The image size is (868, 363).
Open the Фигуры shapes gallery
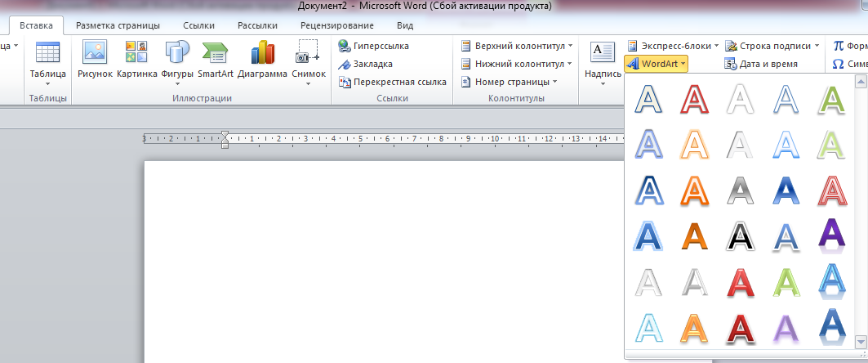[177, 52]
